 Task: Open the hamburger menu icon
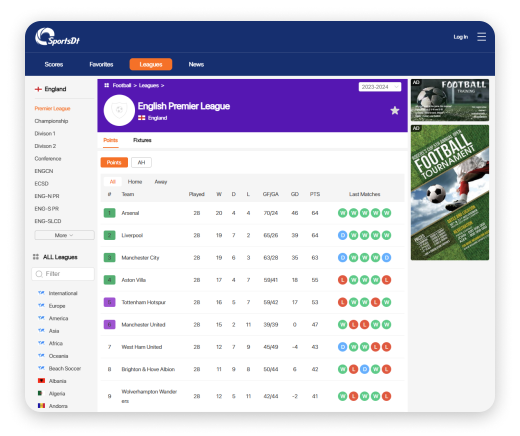coord(481,37)
